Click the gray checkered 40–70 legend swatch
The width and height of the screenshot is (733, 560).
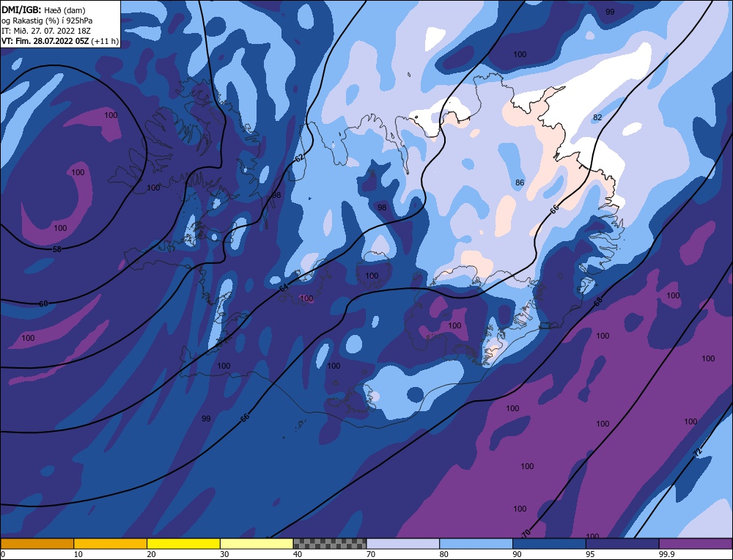coord(330,544)
